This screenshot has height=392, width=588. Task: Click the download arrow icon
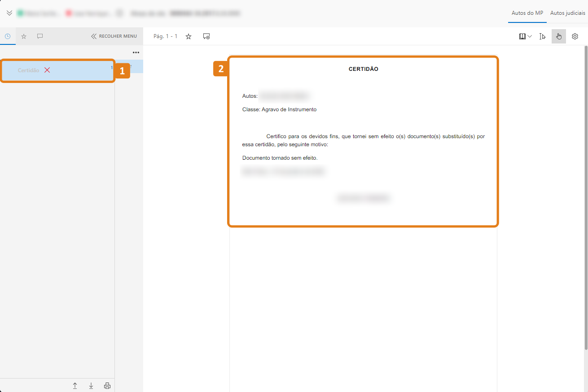coord(91,386)
